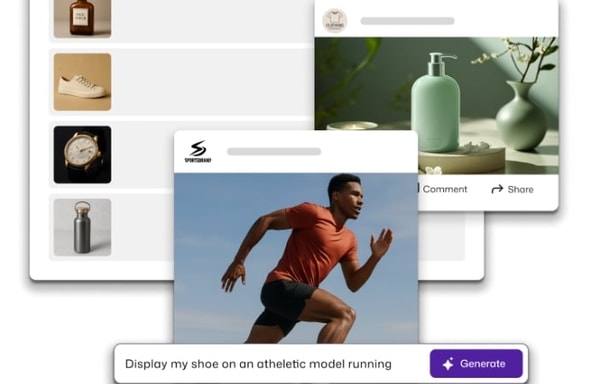Click the prompt text input field
Screen dimensions: 600x384
pyautogui.click(x=272, y=364)
